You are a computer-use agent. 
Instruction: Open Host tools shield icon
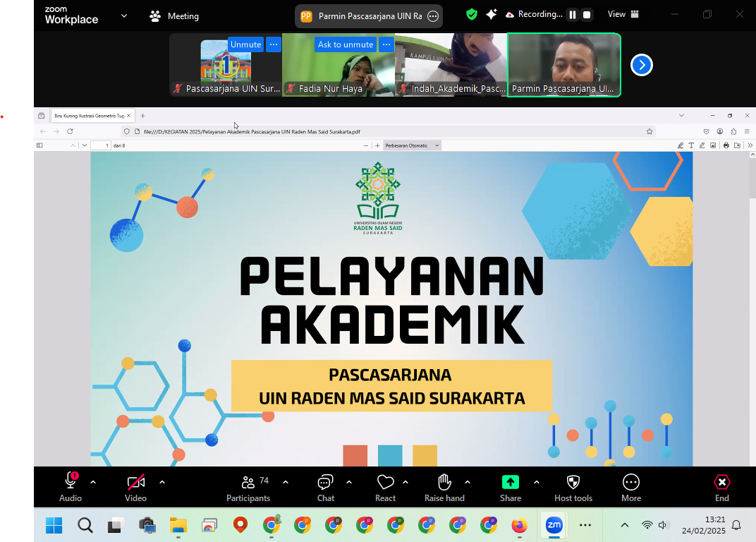573,486
